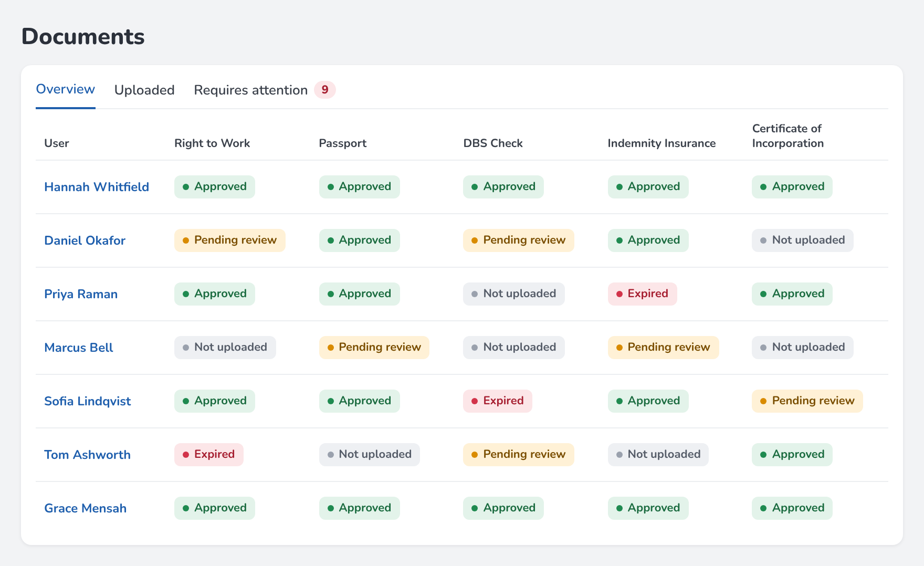
Task: Open Daniel Okafor's Not uploaded Certificate status
Action: (x=803, y=240)
